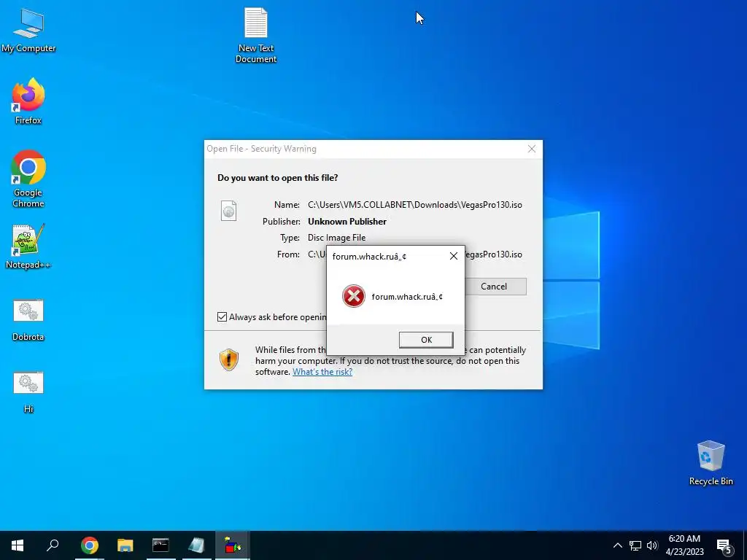Screen dimensions: 747x560
Task: Select the Firefox desktop shortcut
Action: tap(28, 101)
